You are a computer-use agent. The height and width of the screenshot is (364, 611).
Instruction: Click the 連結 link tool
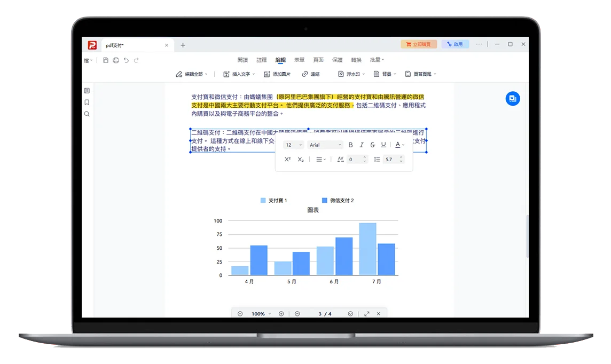click(310, 74)
